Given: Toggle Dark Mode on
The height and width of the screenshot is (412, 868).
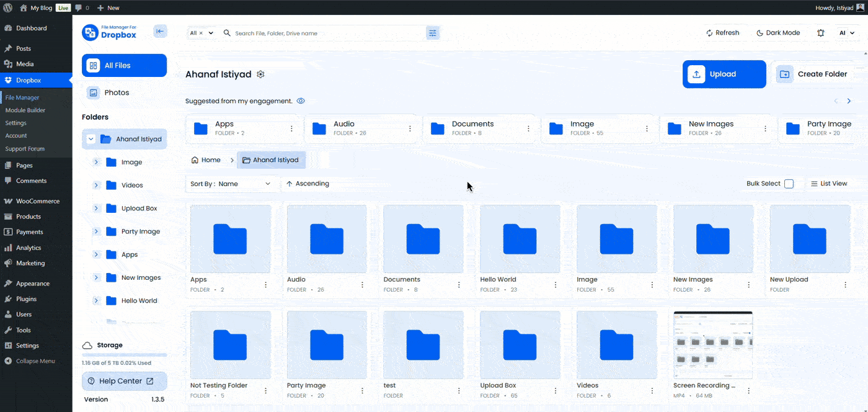Looking at the screenshot, I should tap(779, 32).
